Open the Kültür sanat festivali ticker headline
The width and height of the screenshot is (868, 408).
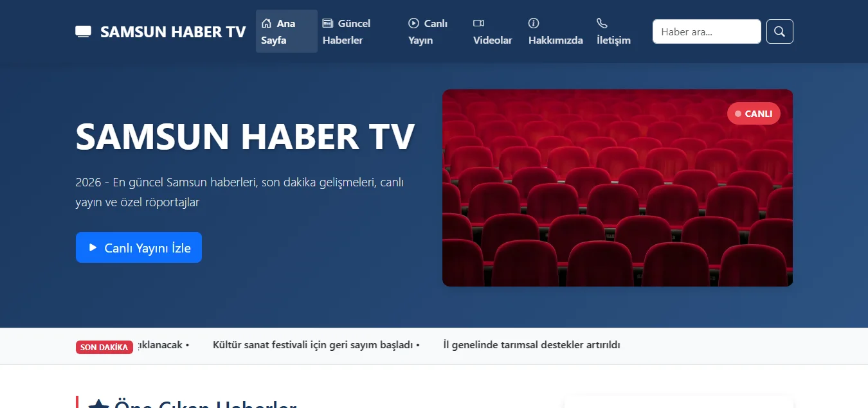[x=313, y=344]
